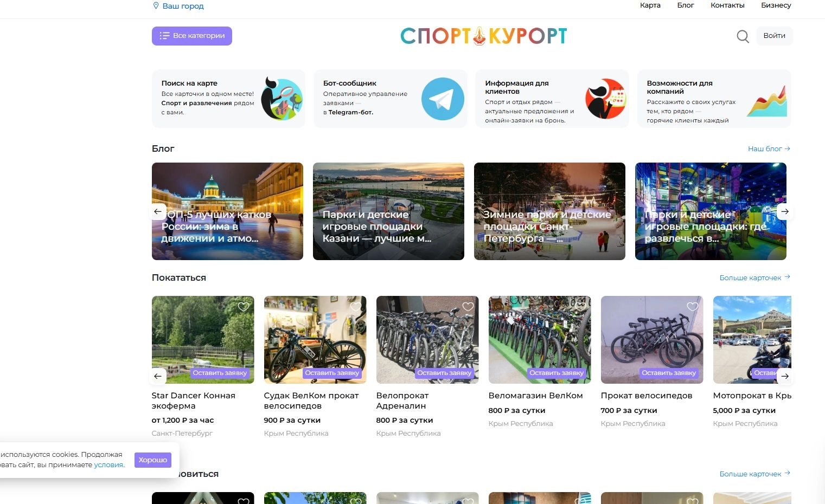Expand the Все категории menu
Image resolution: width=825 pixels, height=504 pixels.
click(192, 36)
